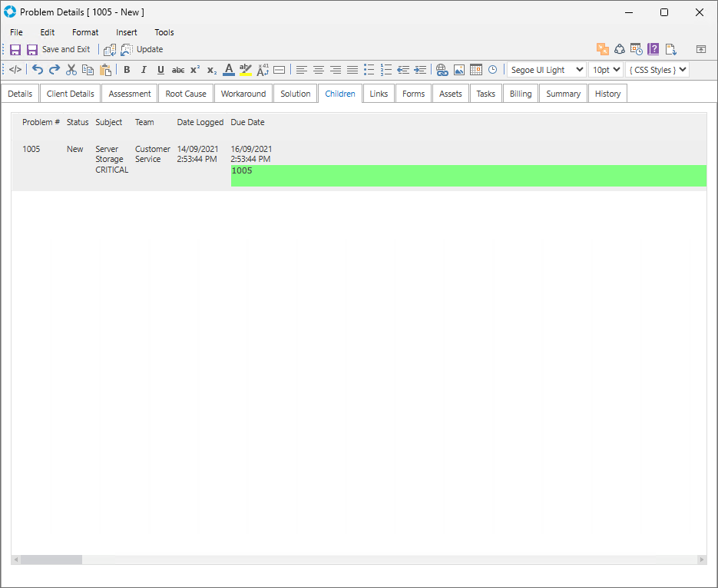Toggle italic formatting
Image resolution: width=718 pixels, height=588 pixels.
(144, 70)
